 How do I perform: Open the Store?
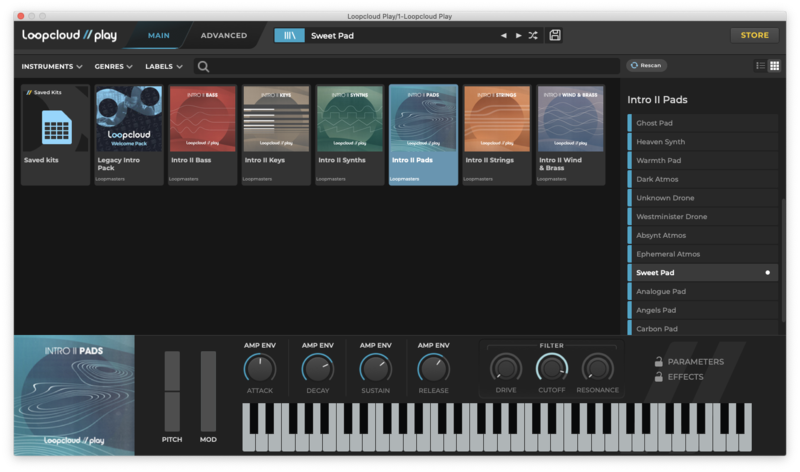click(x=754, y=35)
